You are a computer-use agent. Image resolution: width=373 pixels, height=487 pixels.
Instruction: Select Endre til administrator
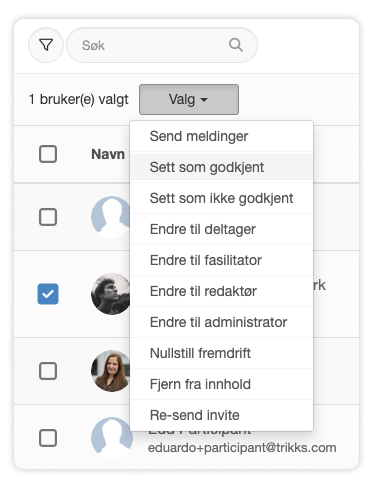click(221, 322)
